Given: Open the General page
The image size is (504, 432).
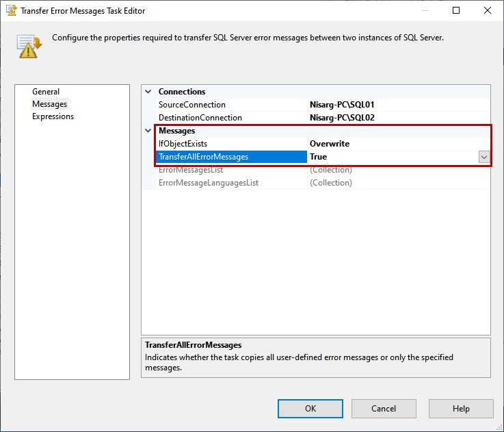Looking at the screenshot, I should click(x=46, y=92).
